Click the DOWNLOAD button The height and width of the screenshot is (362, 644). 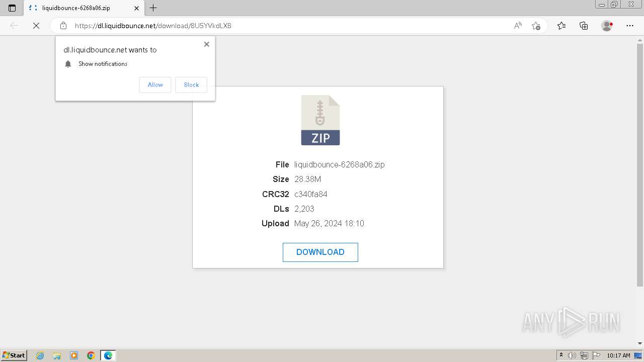320,252
